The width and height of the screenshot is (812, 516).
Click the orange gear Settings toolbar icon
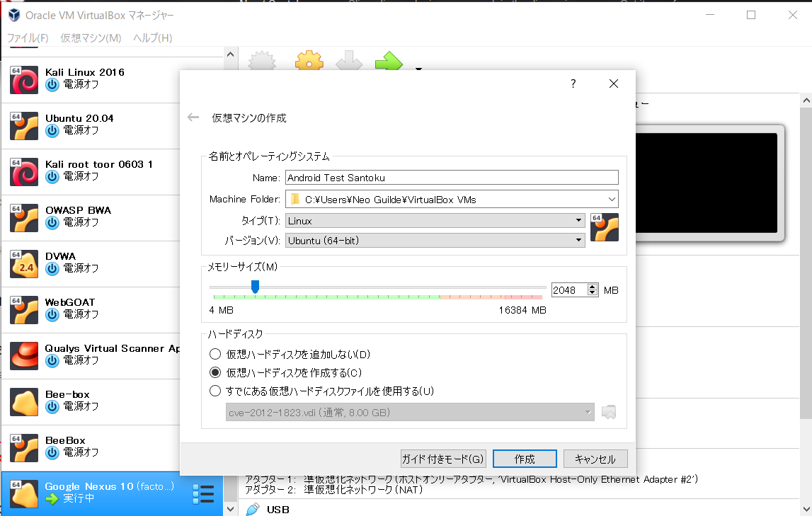[309, 61]
